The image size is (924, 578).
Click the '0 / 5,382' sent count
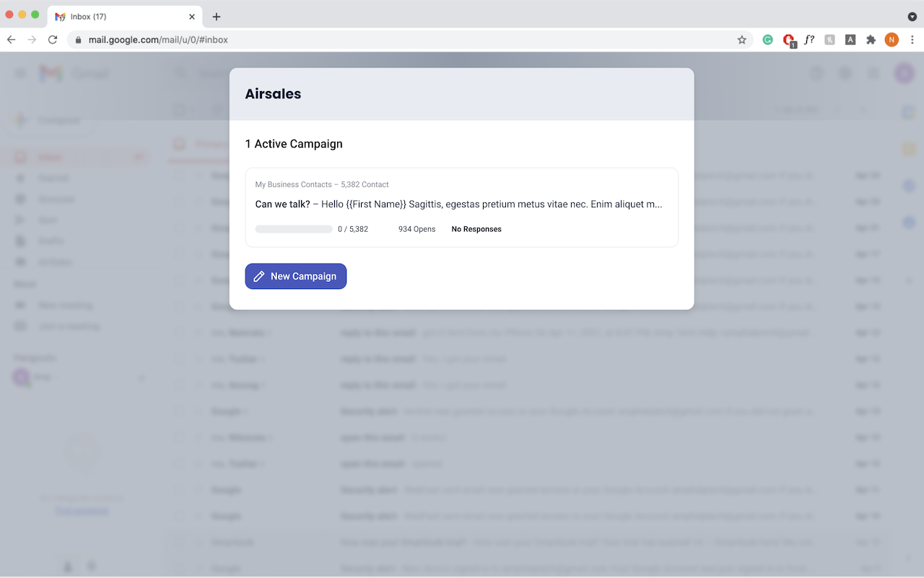click(x=353, y=229)
